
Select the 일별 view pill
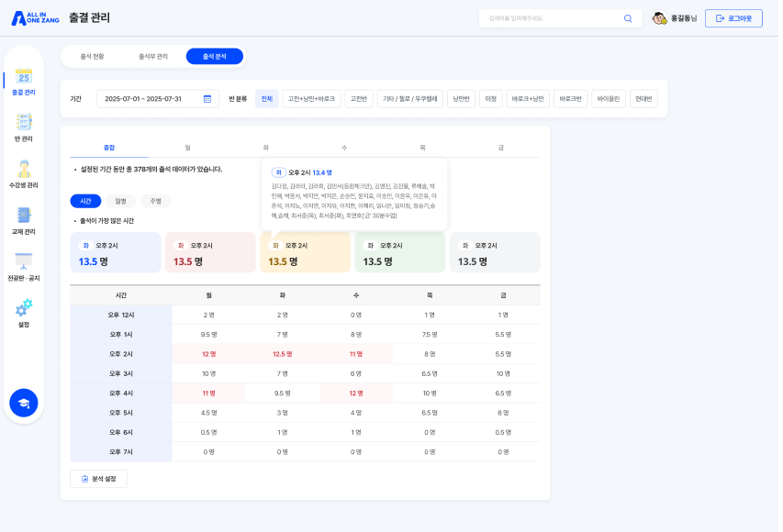121,201
